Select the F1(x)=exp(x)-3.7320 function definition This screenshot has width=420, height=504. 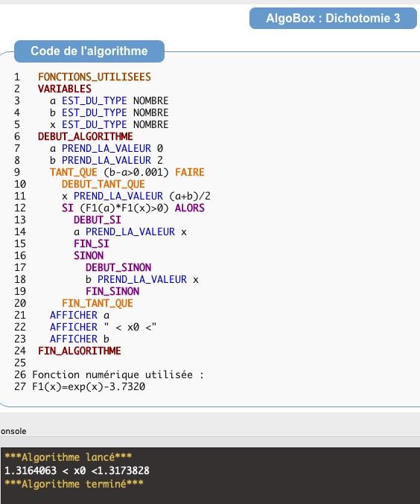coord(89,386)
